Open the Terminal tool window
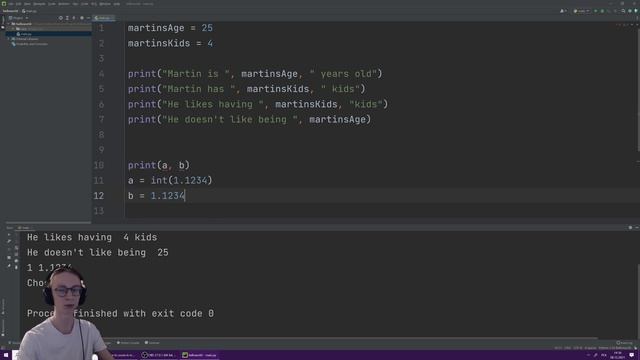This screenshot has width=640, height=360. coord(153,343)
